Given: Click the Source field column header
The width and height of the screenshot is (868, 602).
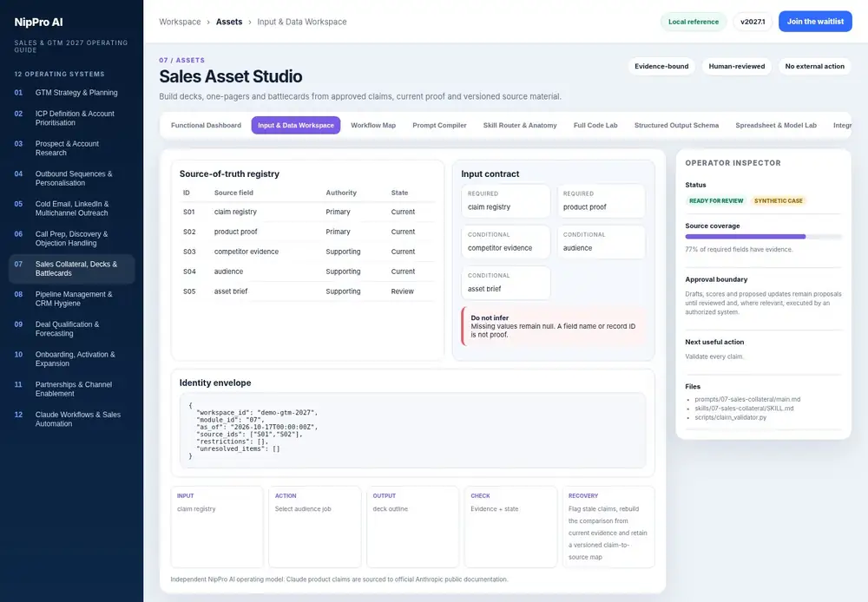Looking at the screenshot, I should 233,193.
